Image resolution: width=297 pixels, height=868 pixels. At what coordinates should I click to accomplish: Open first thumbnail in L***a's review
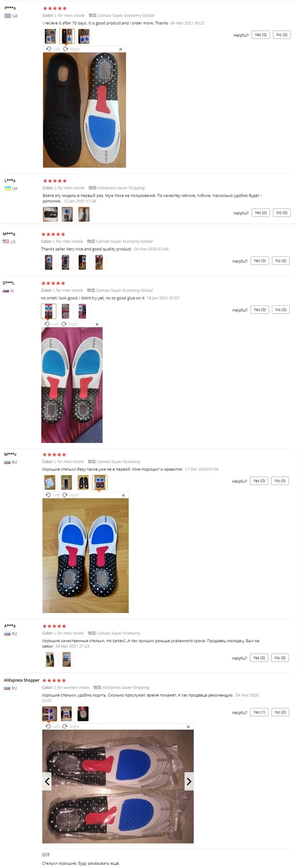[50, 214]
